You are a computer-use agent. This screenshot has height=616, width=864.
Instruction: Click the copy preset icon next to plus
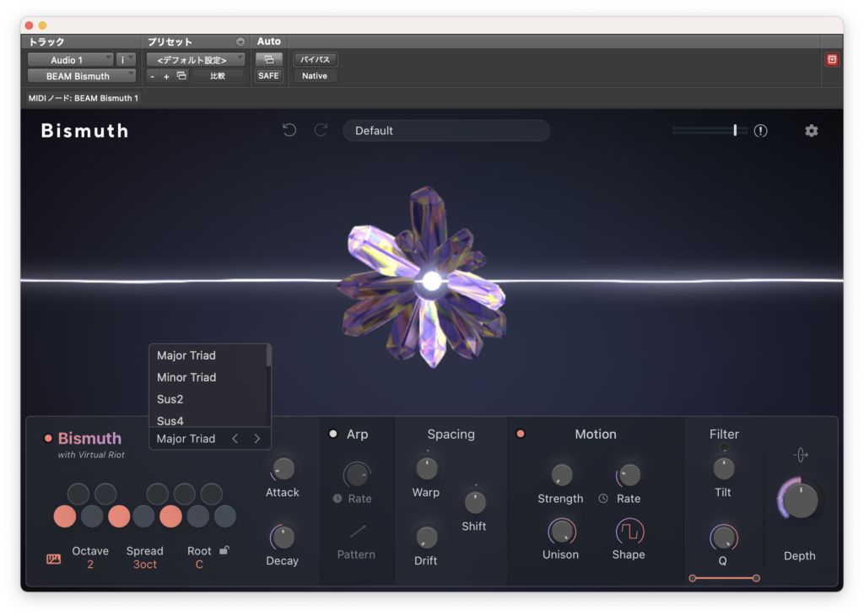click(181, 76)
